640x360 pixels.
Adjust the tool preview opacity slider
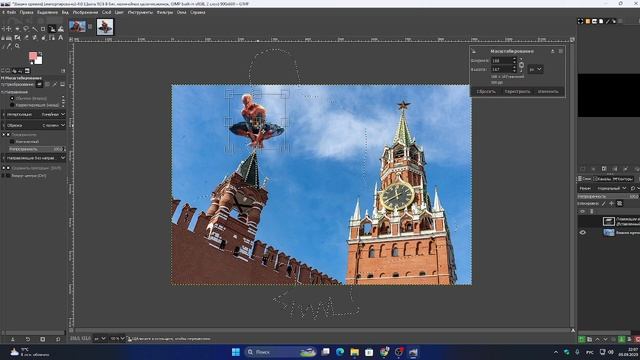(x=36, y=149)
